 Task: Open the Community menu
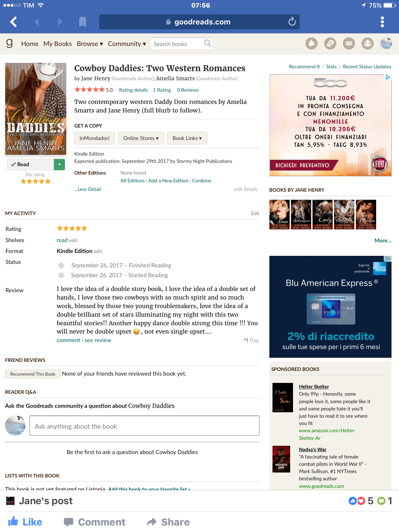point(127,44)
